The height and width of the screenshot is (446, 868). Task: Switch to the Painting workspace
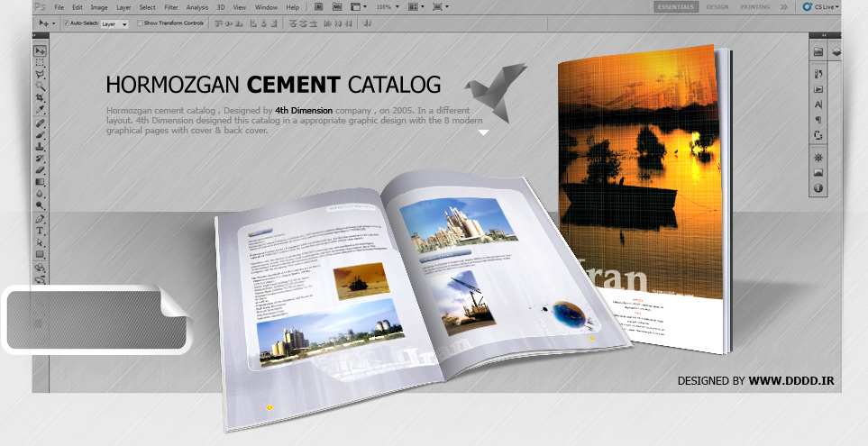tap(755, 7)
